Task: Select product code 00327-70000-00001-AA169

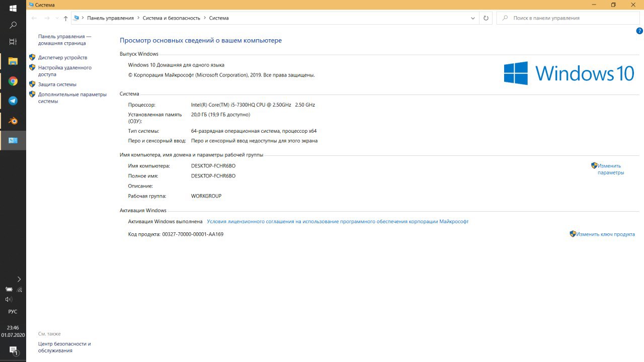Action: (193, 234)
